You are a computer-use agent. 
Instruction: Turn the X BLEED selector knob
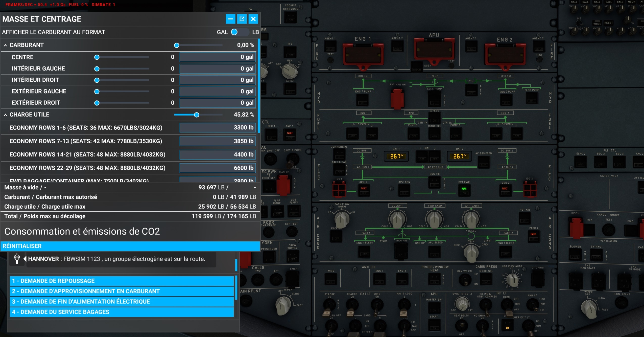(x=471, y=253)
